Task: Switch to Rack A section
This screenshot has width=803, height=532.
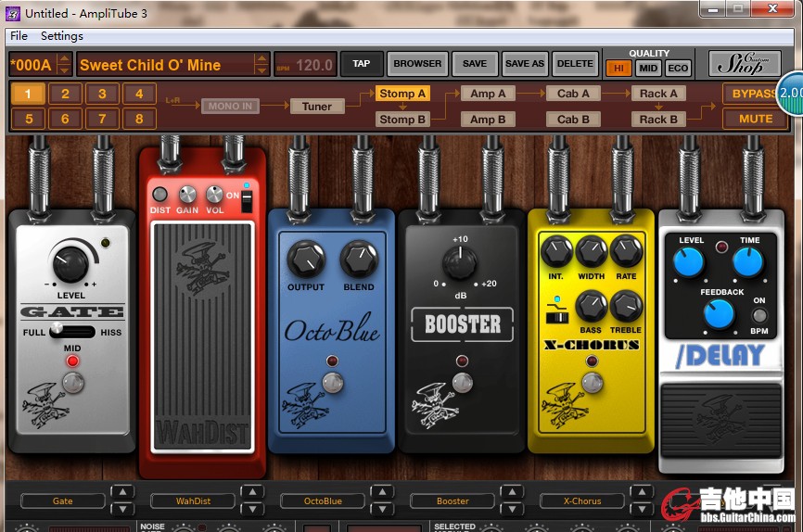Action: point(658,94)
